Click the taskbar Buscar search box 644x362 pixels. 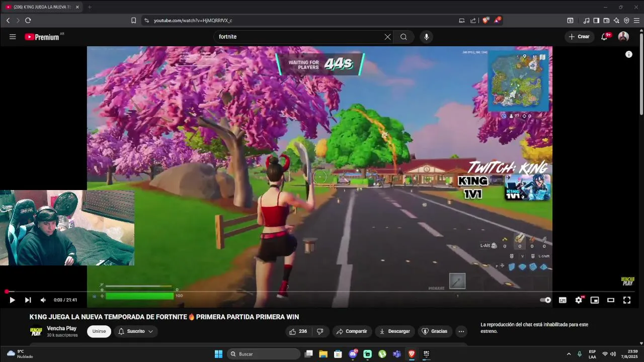[x=264, y=354]
